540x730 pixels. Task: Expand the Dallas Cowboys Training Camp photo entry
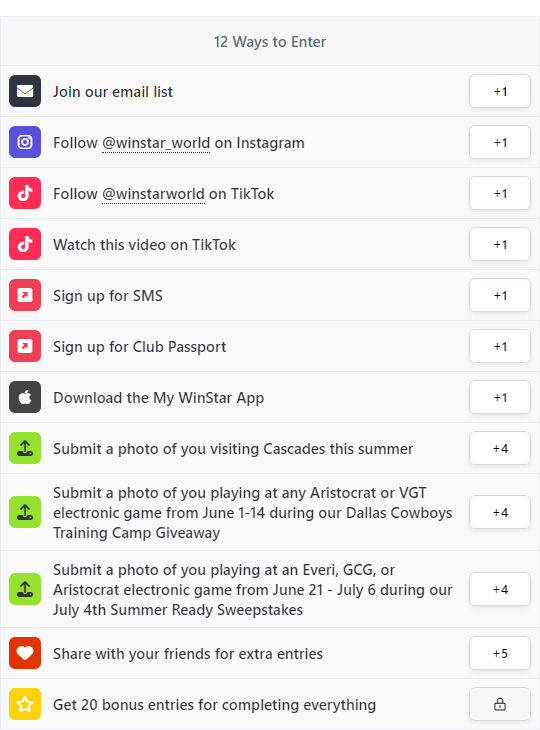pyautogui.click(x=270, y=512)
